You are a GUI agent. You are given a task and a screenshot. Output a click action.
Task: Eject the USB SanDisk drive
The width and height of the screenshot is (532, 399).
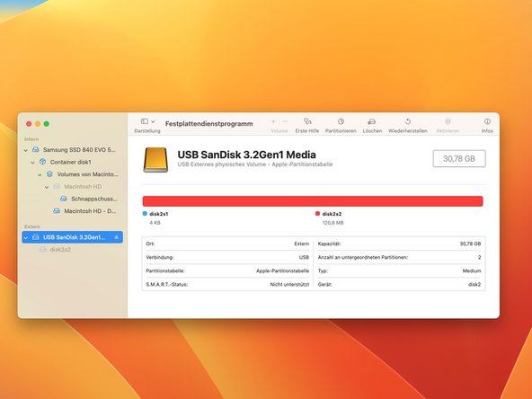pos(117,237)
